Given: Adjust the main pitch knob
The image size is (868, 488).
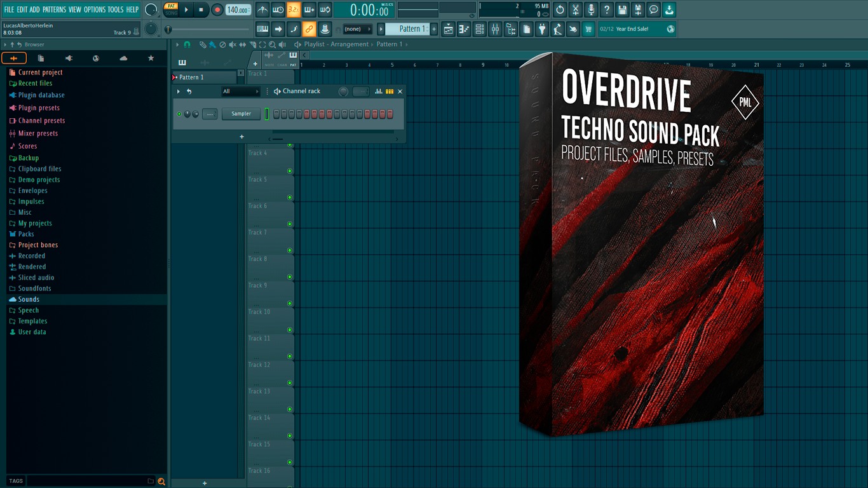Looking at the screenshot, I should click(x=151, y=29).
